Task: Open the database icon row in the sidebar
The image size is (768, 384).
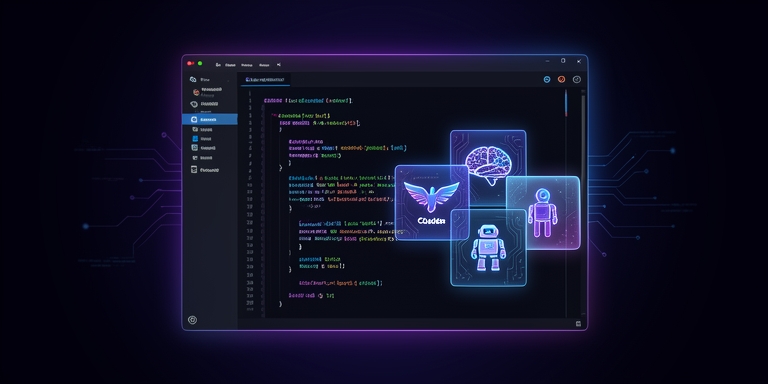Action: coord(206,170)
